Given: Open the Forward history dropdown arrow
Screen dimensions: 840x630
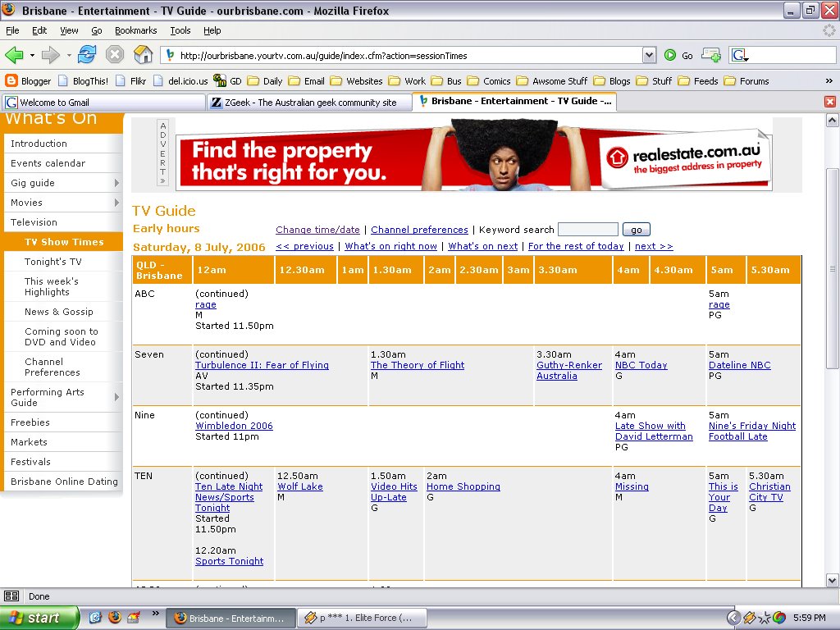Looking at the screenshot, I should point(69,55).
